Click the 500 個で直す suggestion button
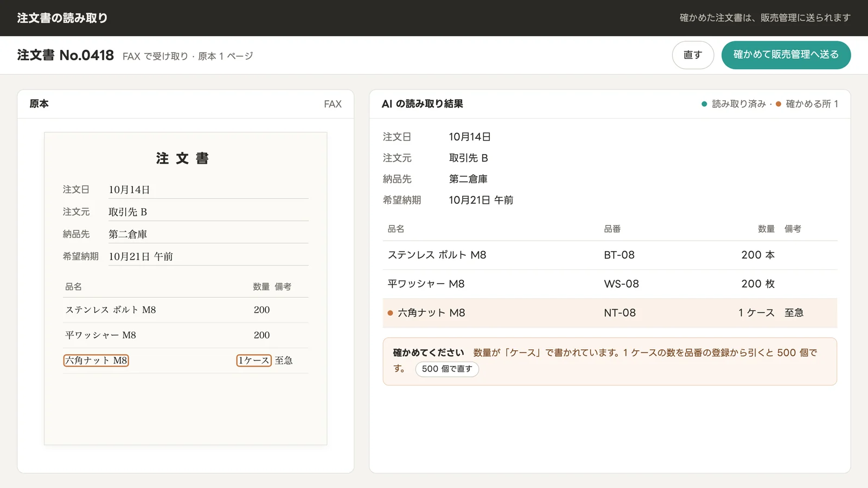The image size is (868, 488). coord(447,369)
